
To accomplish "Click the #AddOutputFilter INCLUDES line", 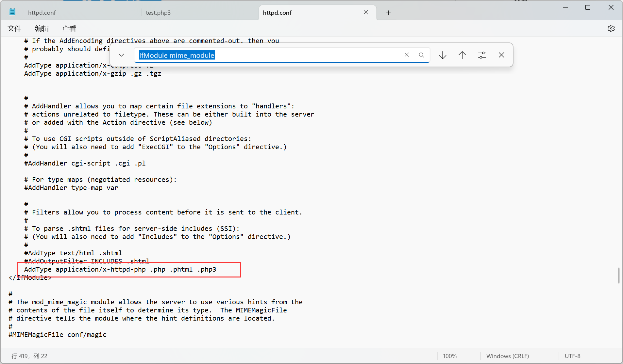I will pyautogui.click(x=87, y=261).
